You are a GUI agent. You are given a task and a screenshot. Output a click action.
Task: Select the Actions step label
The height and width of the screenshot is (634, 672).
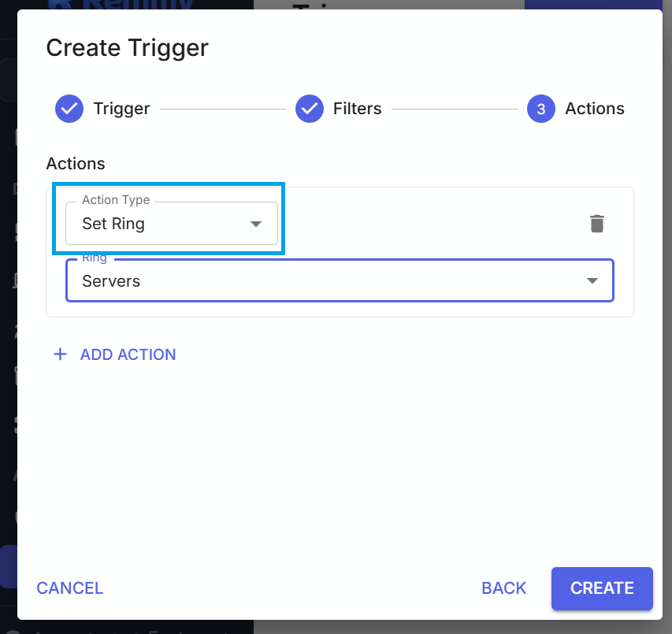(x=595, y=109)
